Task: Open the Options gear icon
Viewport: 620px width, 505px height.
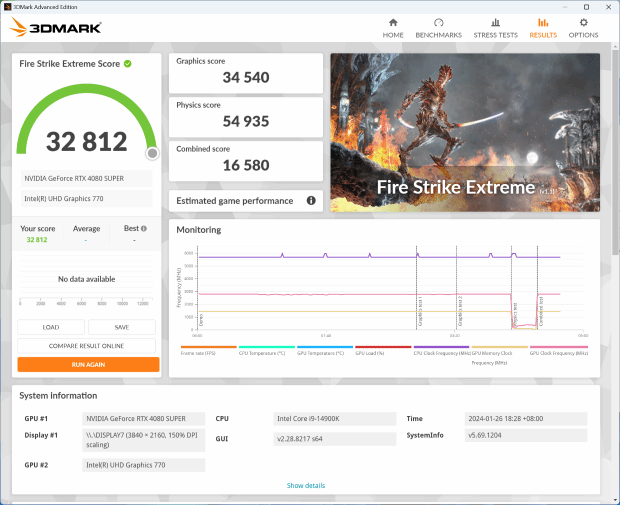Action: pos(583,23)
